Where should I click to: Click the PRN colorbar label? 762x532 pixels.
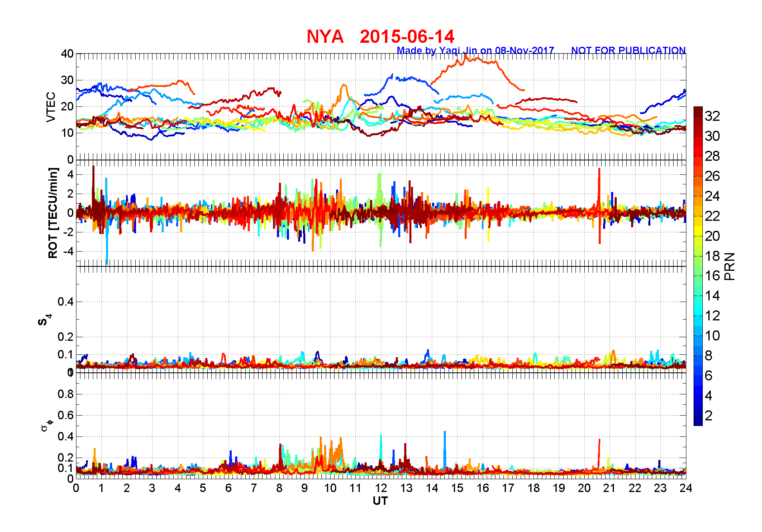click(x=730, y=266)
